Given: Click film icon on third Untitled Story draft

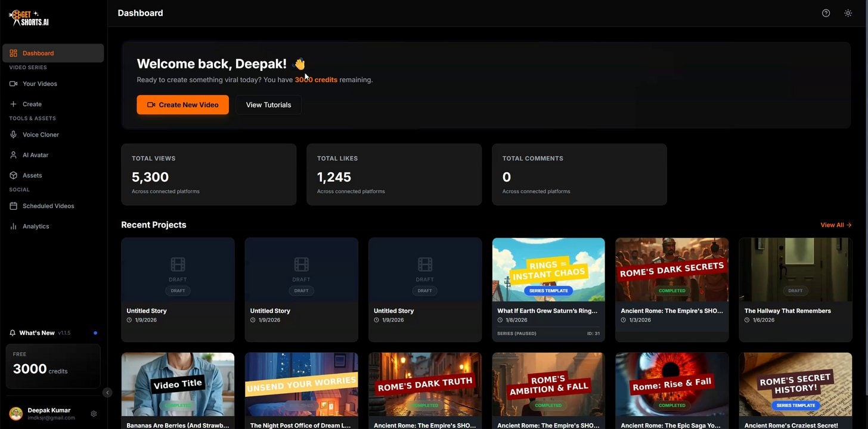Looking at the screenshot, I should [424, 264].
